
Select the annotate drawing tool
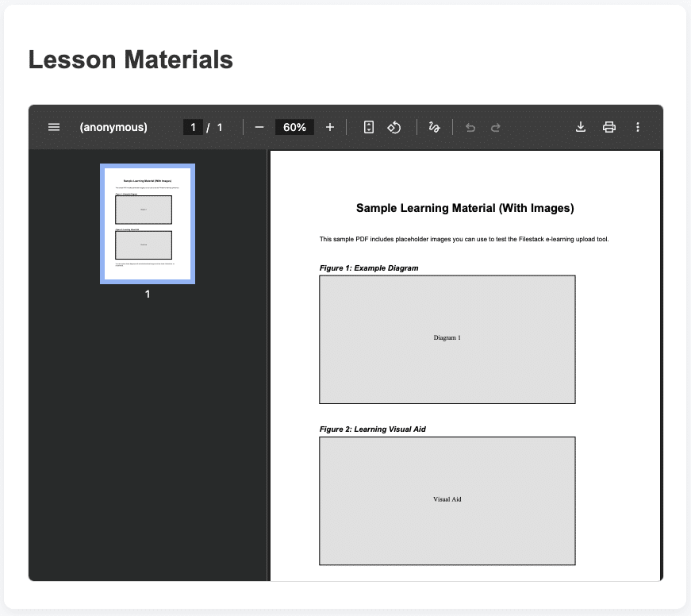pyautogui.click(x=434, y=126)
